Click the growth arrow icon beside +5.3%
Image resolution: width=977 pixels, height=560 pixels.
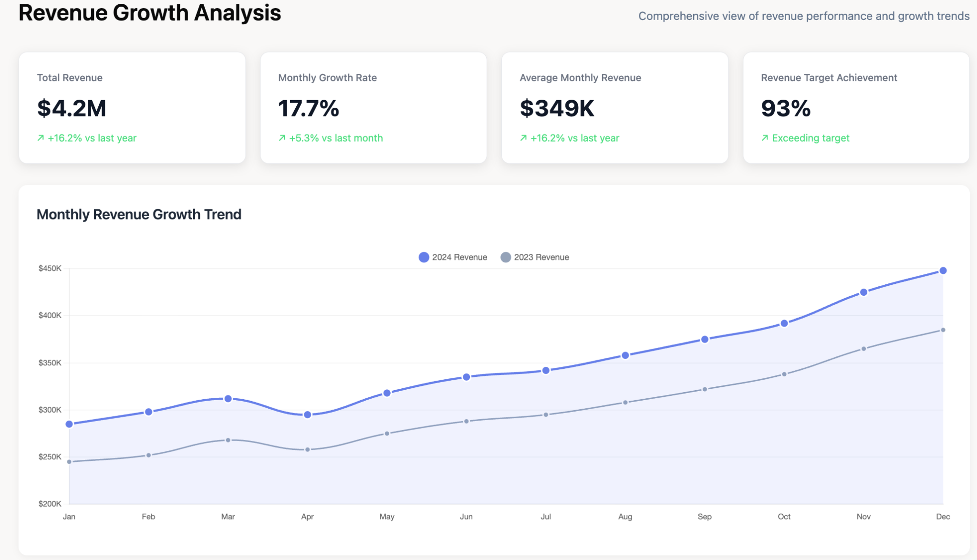pos(282,138)
